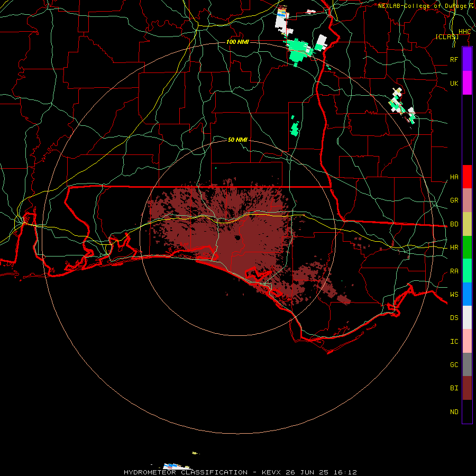Click the DS legend label text
This screenshot has height=476, width=476.
(x=454, y=318)
